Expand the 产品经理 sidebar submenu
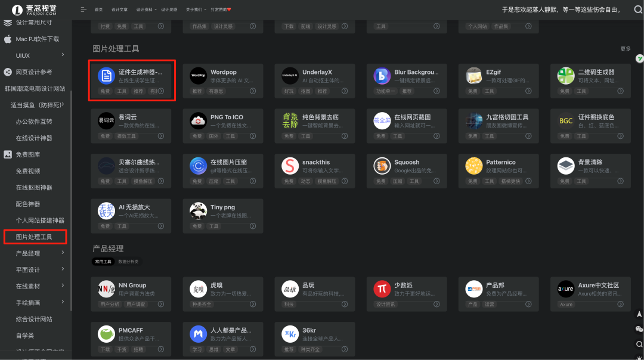The height and width of the screenshot is (360, 644). pos(63,253)
